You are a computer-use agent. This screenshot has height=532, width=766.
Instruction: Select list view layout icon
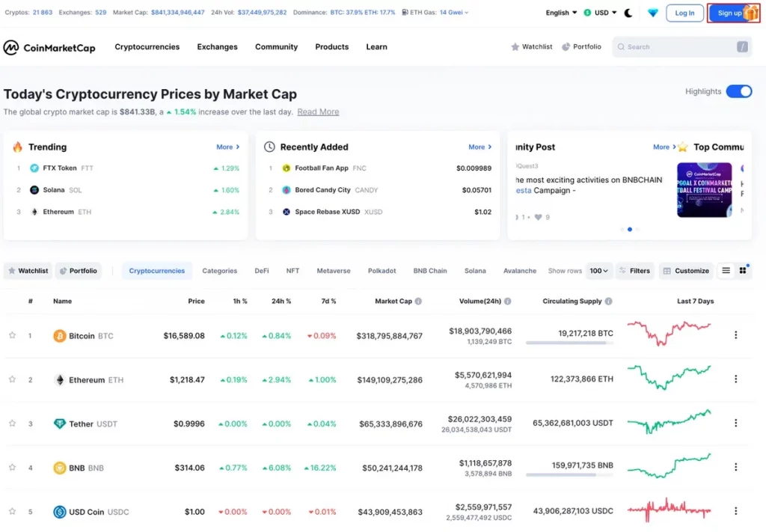point(726,271)
